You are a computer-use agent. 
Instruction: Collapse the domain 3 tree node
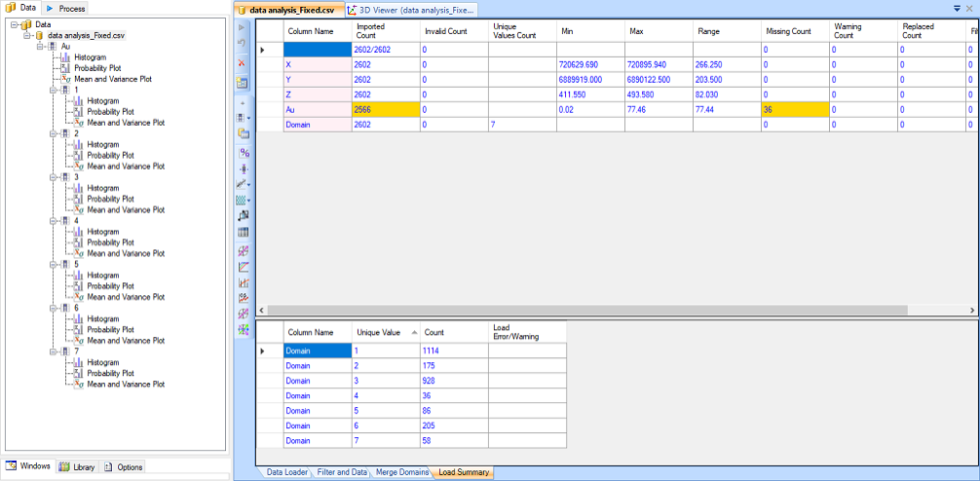pos(54,177)
